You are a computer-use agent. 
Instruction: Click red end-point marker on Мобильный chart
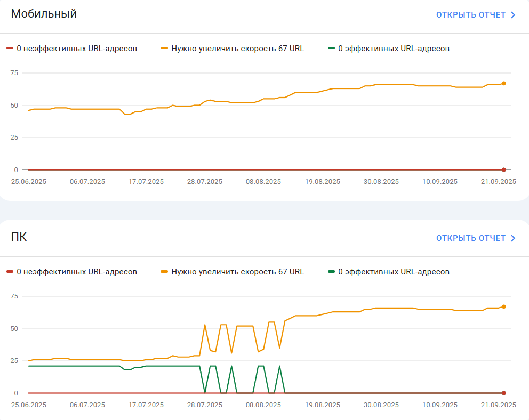tap(504, 170)
